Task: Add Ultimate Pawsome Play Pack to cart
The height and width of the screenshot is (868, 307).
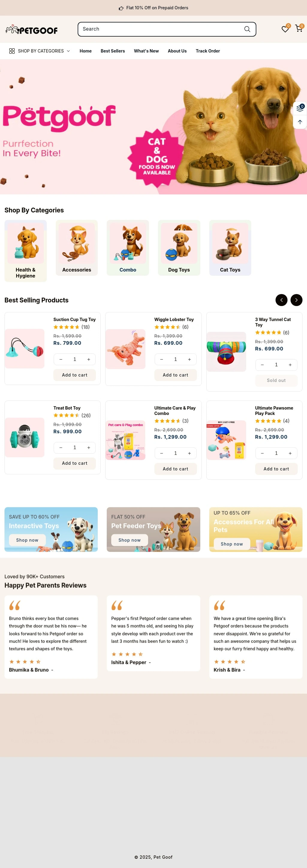Action: 276,469
